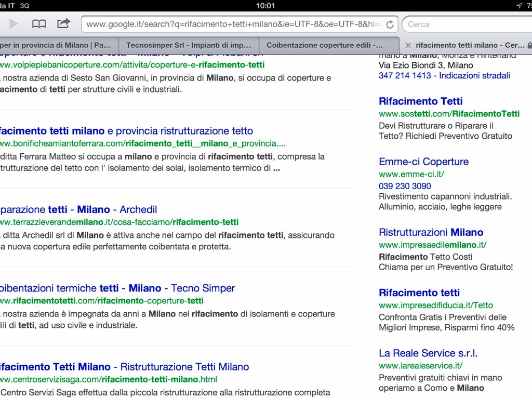Screen dimensions: 532x399
Task: Open the bookmarks book icon
Action: pos(39,24)
